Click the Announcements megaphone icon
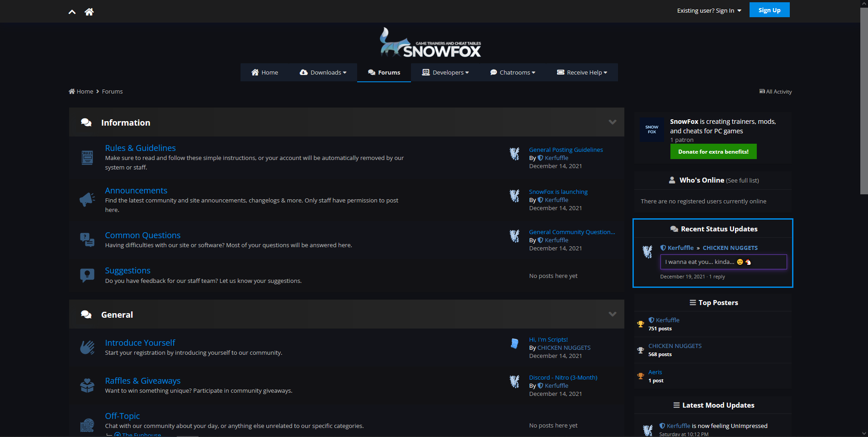The image size is (868, 437). [87, 199]
